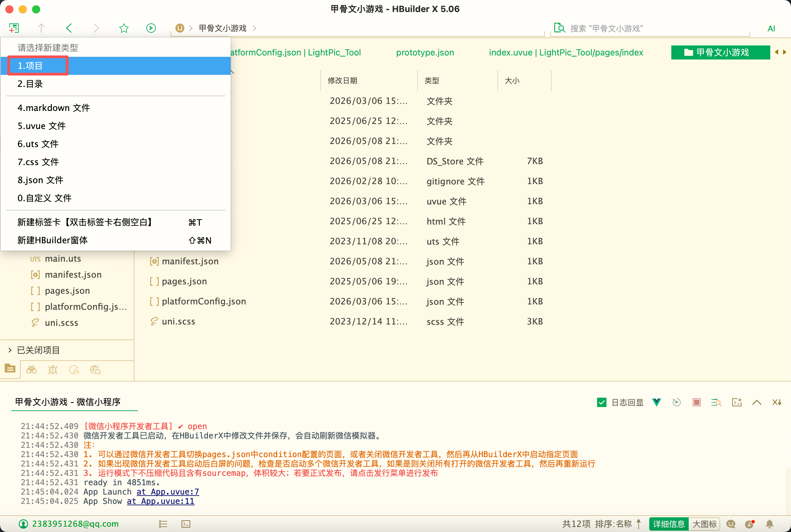Click the outline list icon in status bar
The height and width of the screenshot is (532, 791).
pyautogui.click(x=163, y=524)
